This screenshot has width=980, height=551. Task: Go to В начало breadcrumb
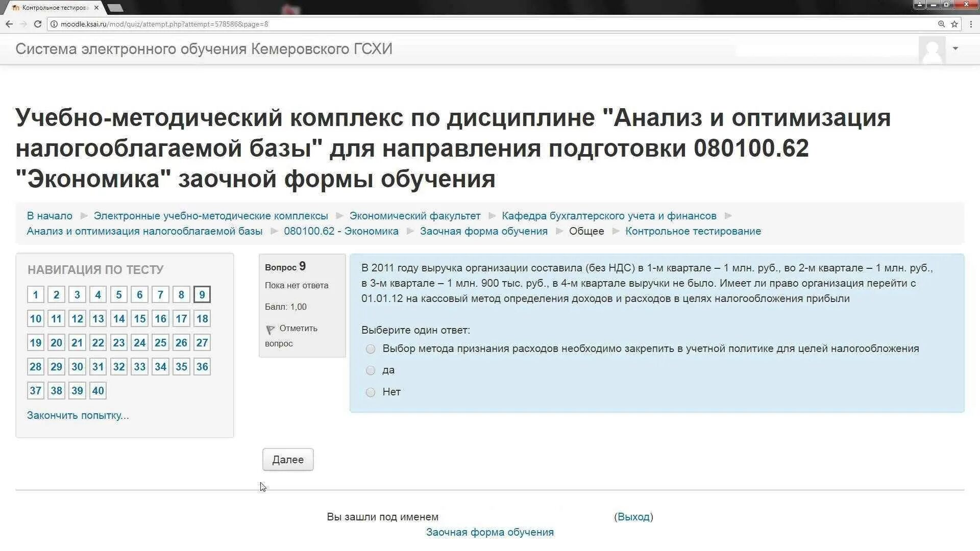click(x=50, y=216)
